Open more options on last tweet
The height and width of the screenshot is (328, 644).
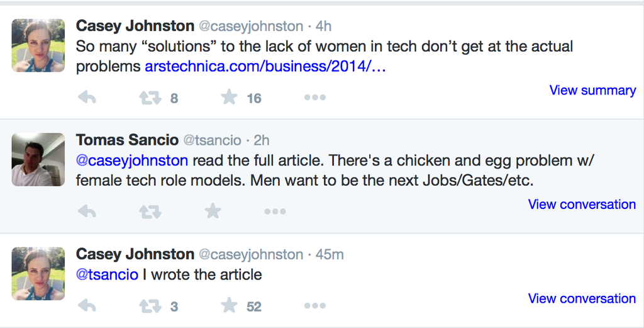pyautogui.click(x=314, y=306)
